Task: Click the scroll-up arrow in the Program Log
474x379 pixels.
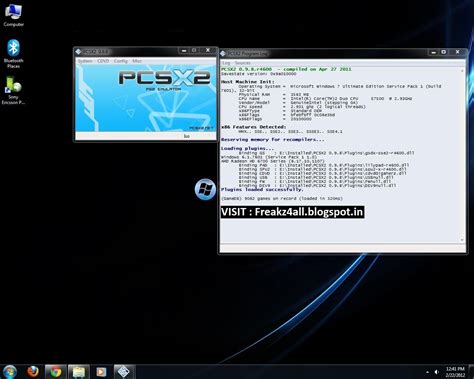Action: pos(462,71)
